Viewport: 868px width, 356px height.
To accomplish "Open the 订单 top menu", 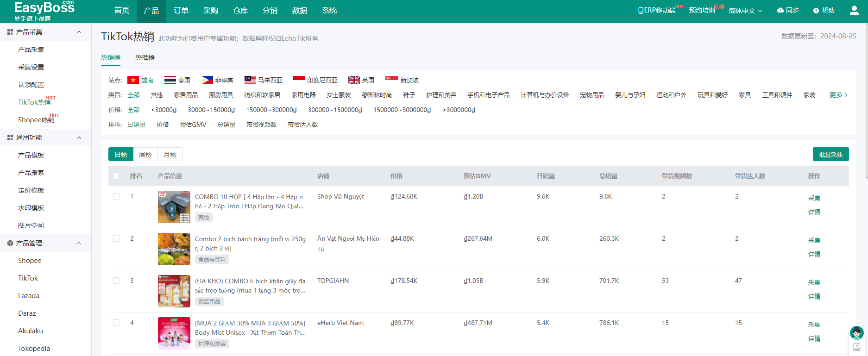I will pos(181,11).
